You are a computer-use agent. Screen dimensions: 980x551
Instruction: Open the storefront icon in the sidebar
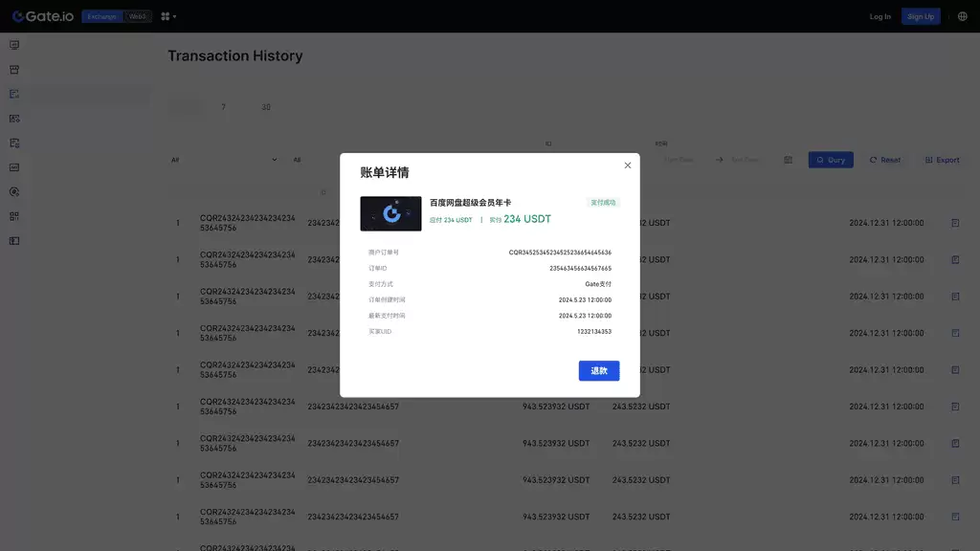14,69
